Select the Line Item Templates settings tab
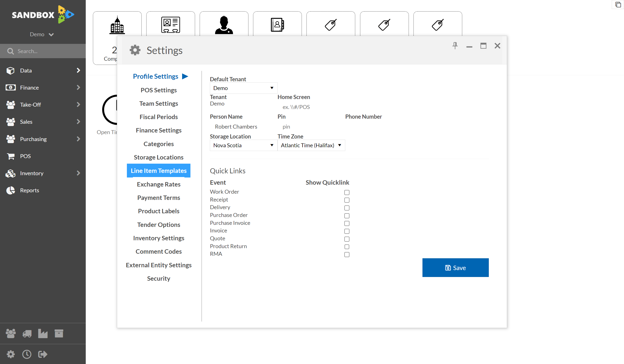Image resolution: width=624 pixels, height=364 pixels. (x=159, y=171)
